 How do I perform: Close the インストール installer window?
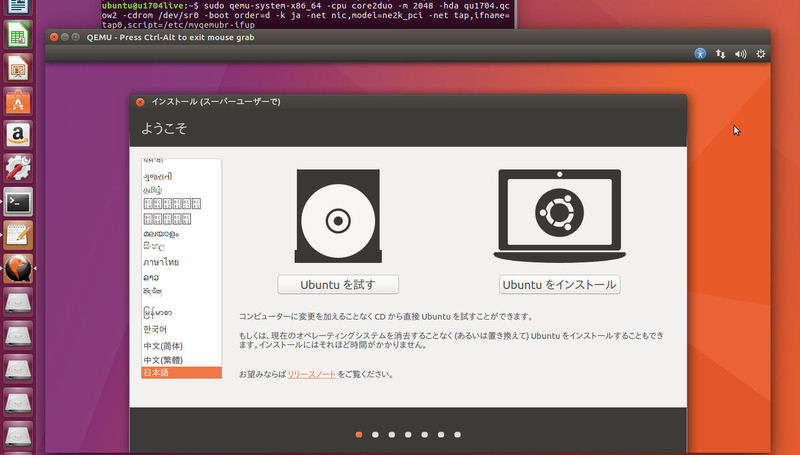pos(140,102)
